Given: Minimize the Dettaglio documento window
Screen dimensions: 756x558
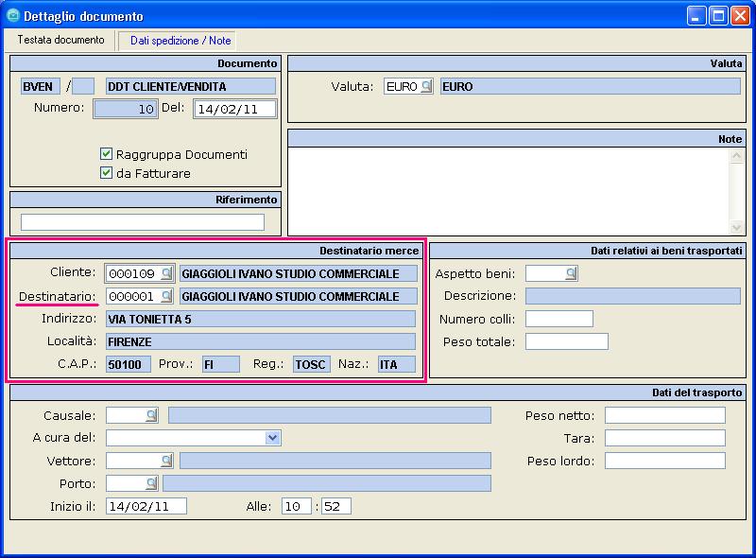Looking at the screenshot, I should click(x=696, y=16).
